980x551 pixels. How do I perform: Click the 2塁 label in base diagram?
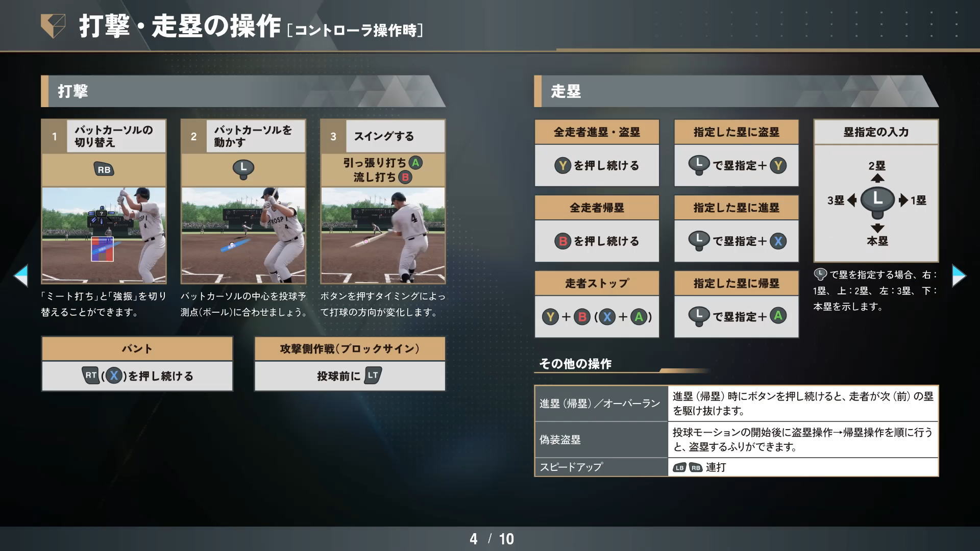[x=877, y=166]
